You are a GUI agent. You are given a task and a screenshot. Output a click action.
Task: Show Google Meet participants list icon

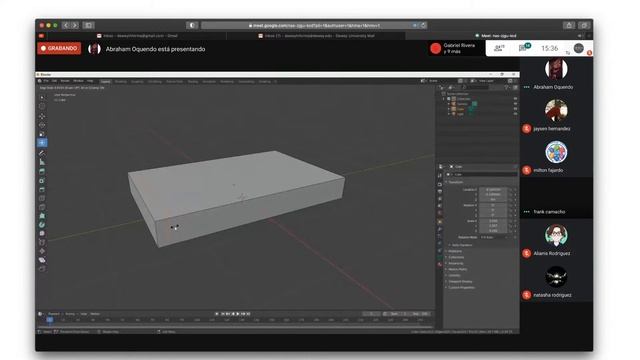[x=499, y=48]
